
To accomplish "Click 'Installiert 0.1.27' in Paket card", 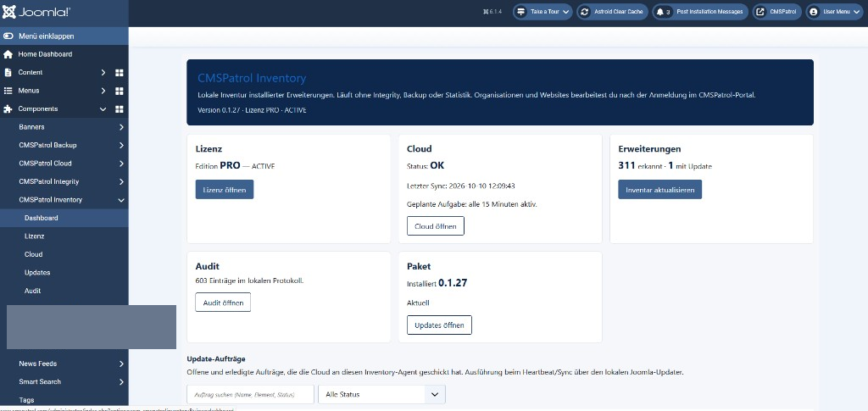I will pyautogui.click(x=437, y=283).
